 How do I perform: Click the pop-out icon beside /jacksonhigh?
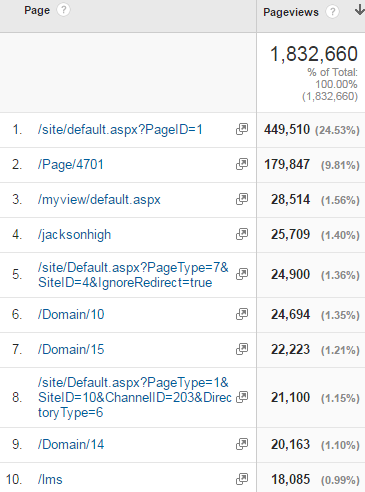pos(242,234)
